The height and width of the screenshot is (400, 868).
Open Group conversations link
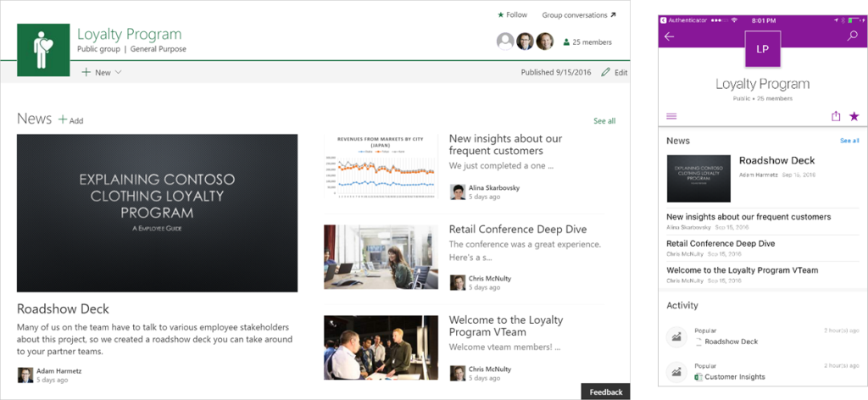tap(578, 15)
